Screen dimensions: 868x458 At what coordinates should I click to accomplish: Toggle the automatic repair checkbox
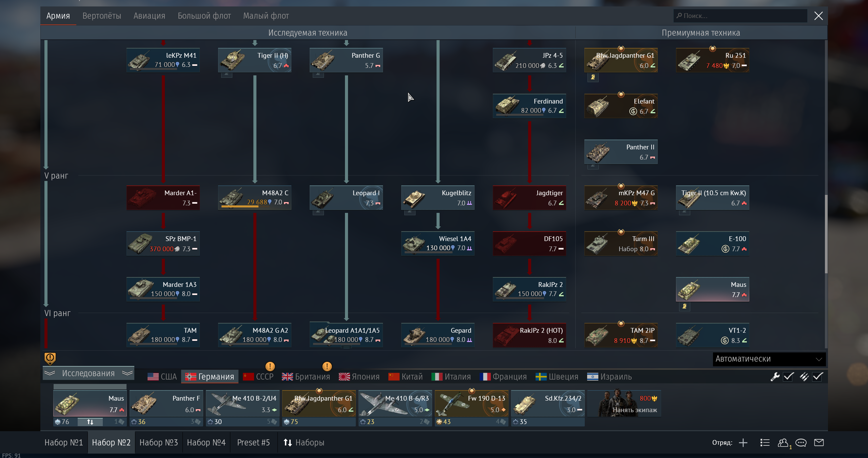coord(789,377)
